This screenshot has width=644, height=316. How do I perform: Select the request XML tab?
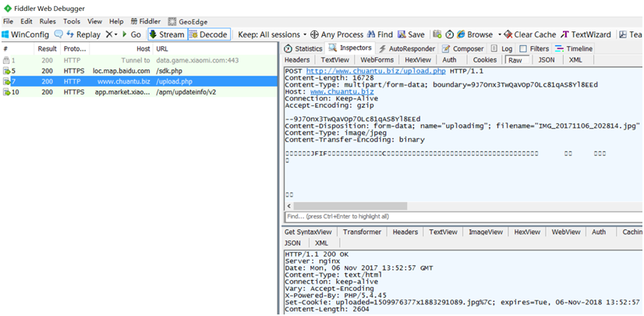pyautogui.click(x=575, y=59)
